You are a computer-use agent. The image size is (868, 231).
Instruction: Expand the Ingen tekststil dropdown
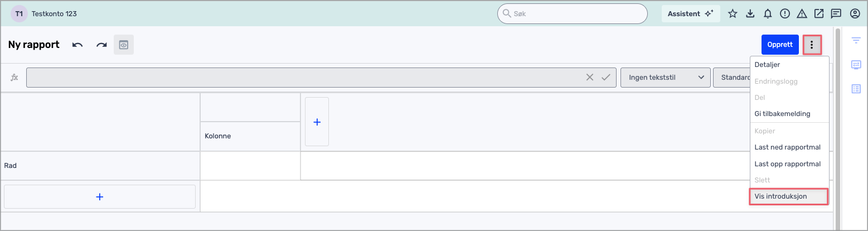pyautogui.click(x=666, y=78)
